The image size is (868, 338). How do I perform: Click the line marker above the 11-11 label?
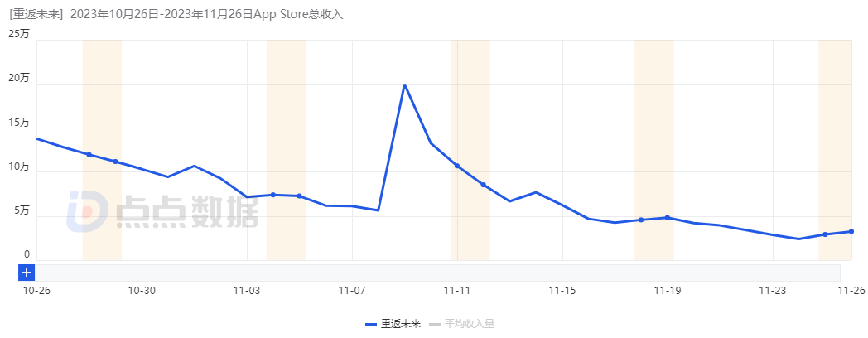tap(457, 166)
